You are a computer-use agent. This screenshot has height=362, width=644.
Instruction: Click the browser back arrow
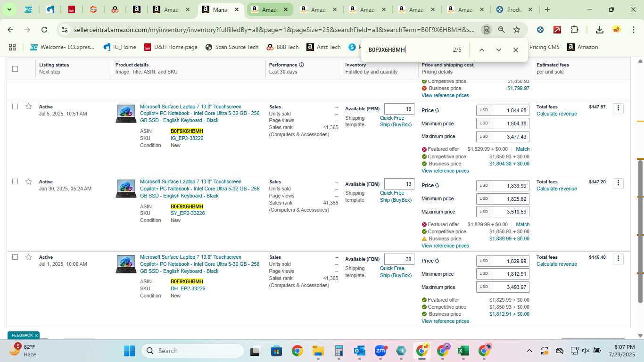click(10, 30)
